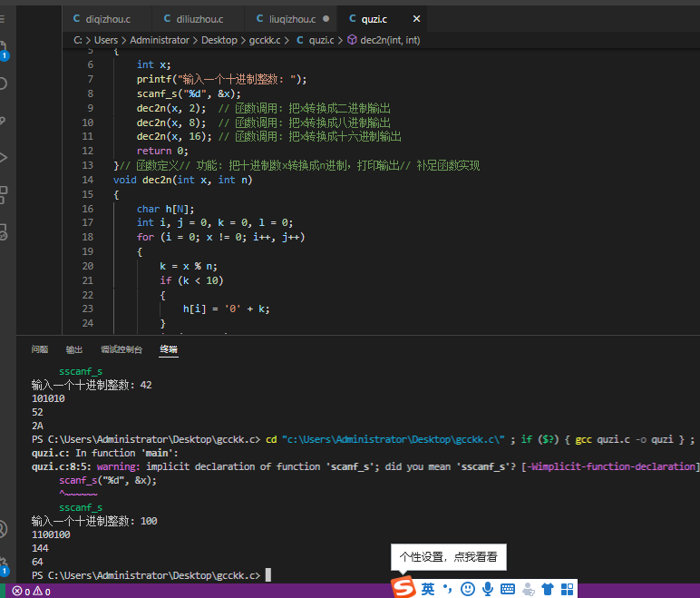Switch to the diliuzhou.c editor tab
The height and width of the screenshot is (598, 700).
tap(199, 18)
